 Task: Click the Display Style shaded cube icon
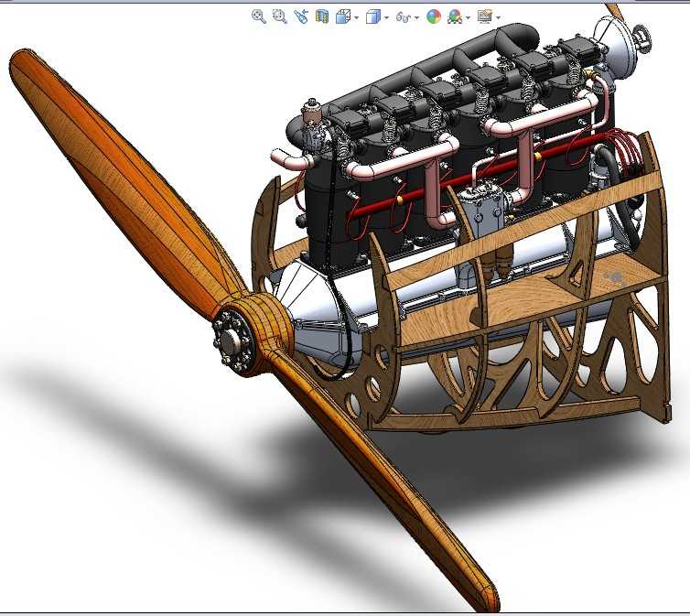click(x=372, y=16)
